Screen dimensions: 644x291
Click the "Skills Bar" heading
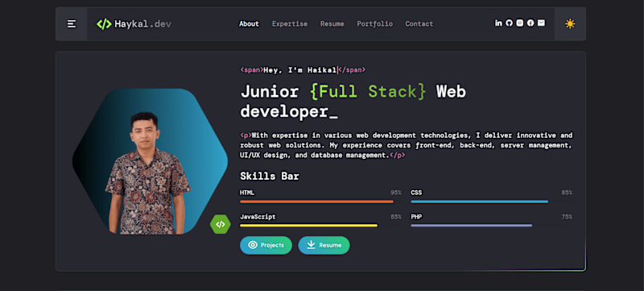(x=270, y=177)
